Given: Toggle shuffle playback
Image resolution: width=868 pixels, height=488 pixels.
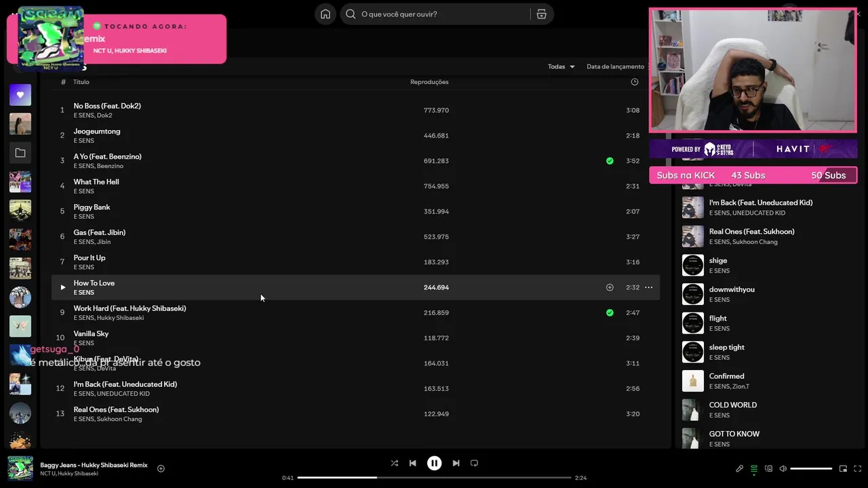Looking at the screenshot, I should (394, 464).
